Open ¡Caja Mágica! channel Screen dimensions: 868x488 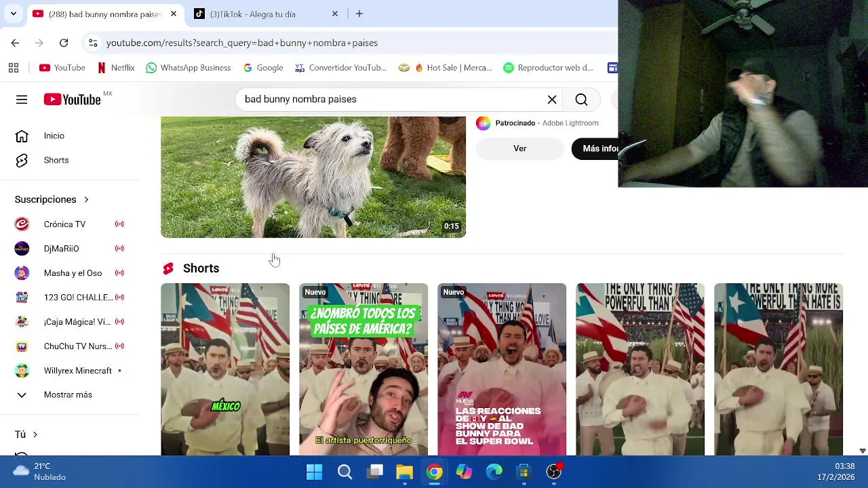[x=71, y=321]
